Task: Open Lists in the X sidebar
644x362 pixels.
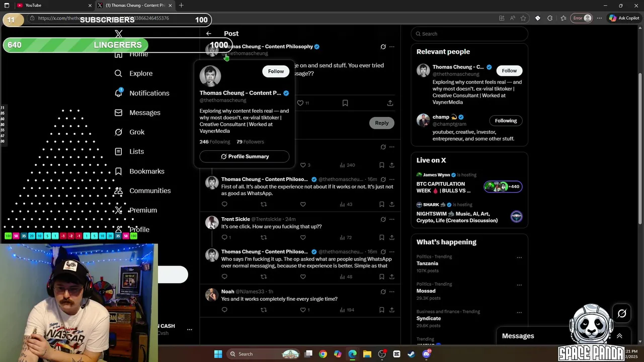Action: [129, 151]
